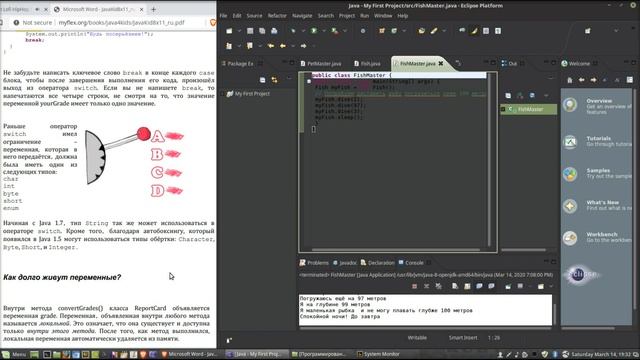640x360 pixels.
Task: Click the Last Edit Location yellow arrow icon
Action: pos(271,46)
